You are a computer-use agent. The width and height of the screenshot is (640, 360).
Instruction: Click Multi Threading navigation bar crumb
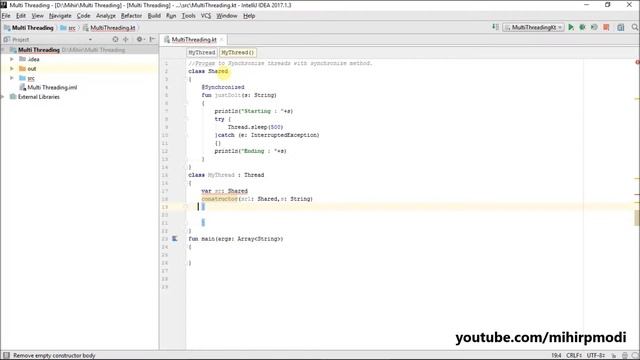point(29,28)
